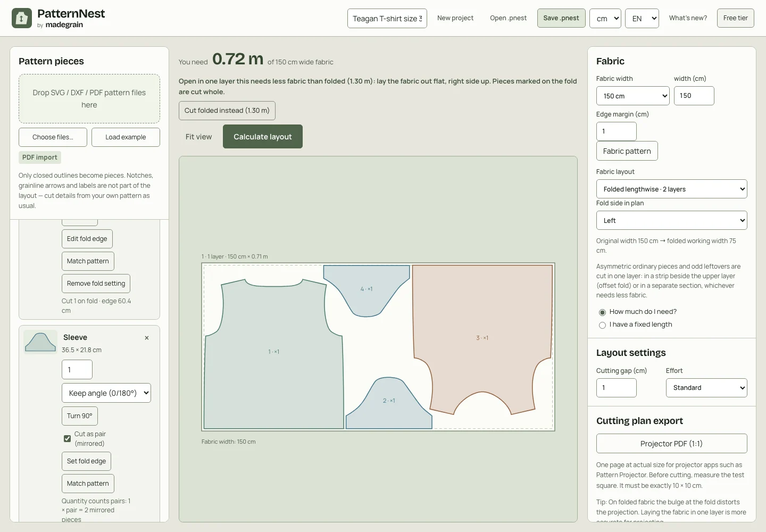Open the Fold side in plan dropdown
This screenshot has width=766, height=532.
672,220
